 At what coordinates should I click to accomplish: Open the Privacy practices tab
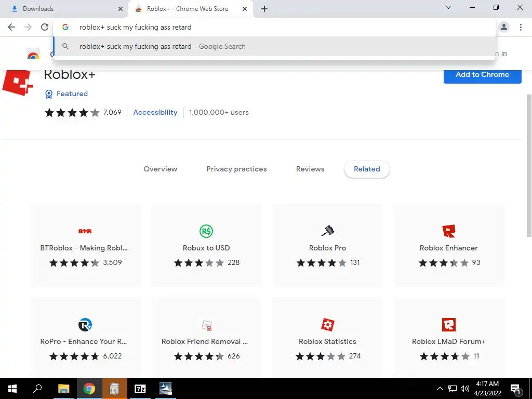[236, 169]
